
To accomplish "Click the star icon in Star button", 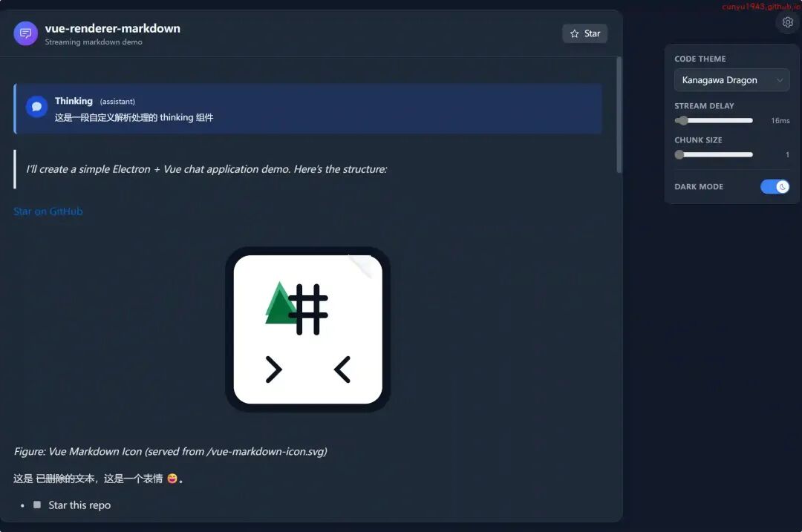I will [574, 33].
